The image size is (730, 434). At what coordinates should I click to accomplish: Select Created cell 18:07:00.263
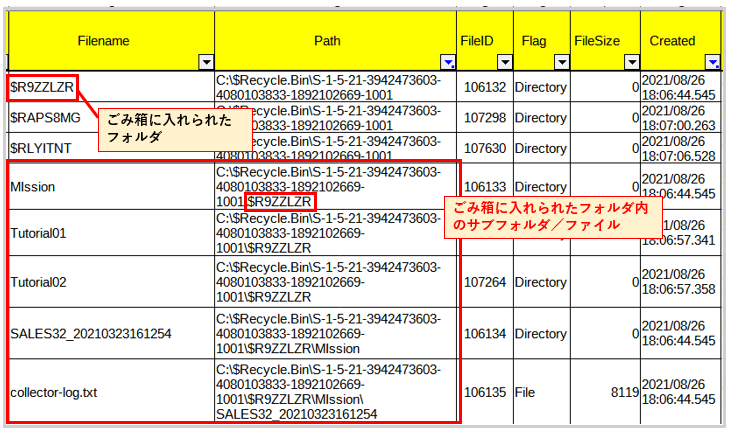point(681,117)
